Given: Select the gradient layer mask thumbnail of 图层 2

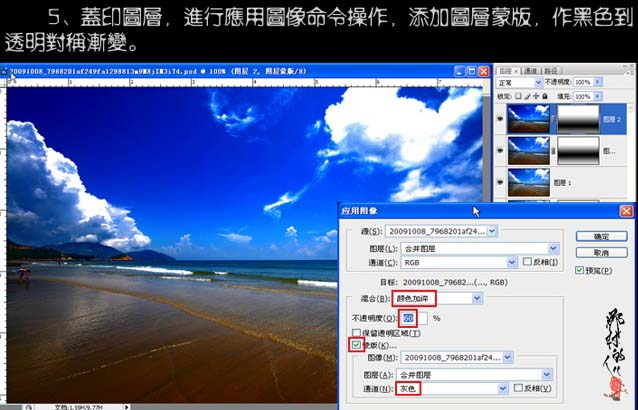Looking at the screenshot, I should pos(578,119).
